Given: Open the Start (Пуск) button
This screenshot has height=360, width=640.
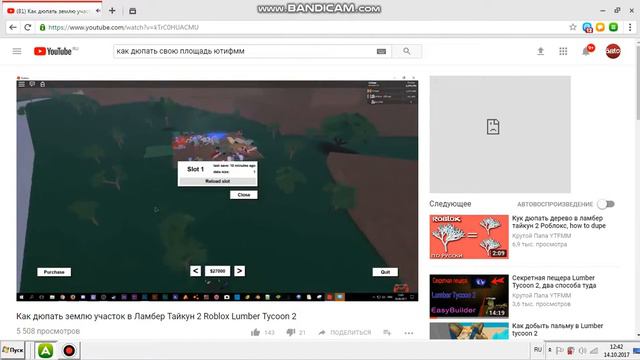Looking at the screenshot, I should pyautogui.click(x=13, y=350).
